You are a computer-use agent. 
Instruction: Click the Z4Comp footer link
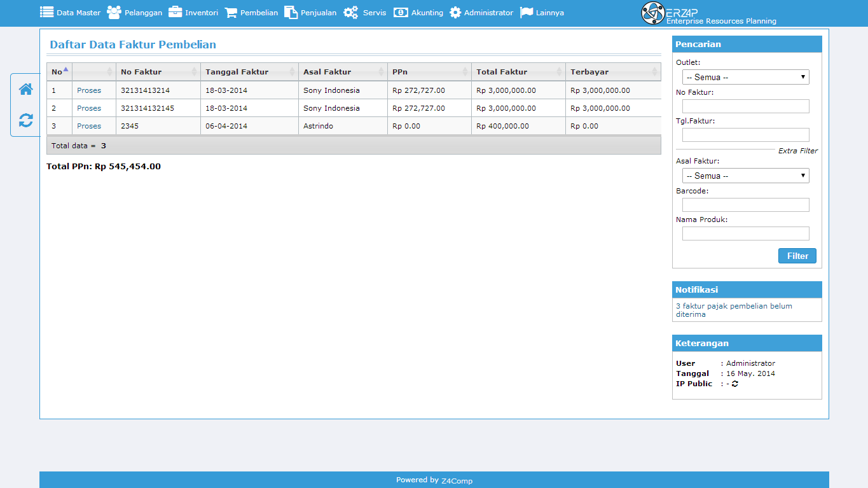pyautogui.click(x=457, y=481)
